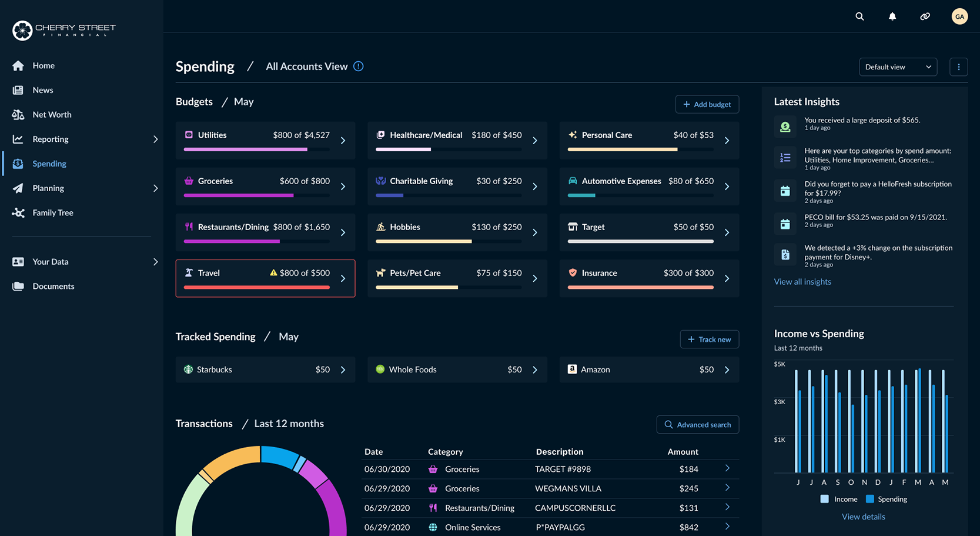
Task: Click the Charitable Giving icon
Action: point(380,181)
